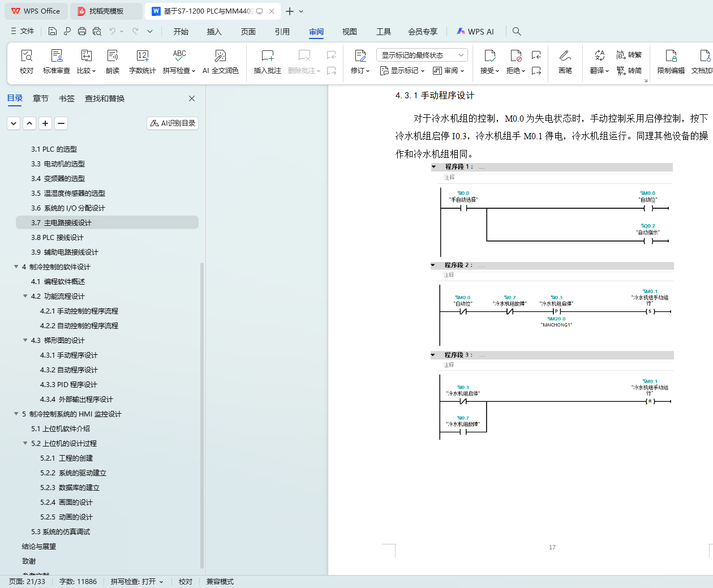Open the 书签 navigation tab
This screenshot has height=588, width=713.
point(67,98)
